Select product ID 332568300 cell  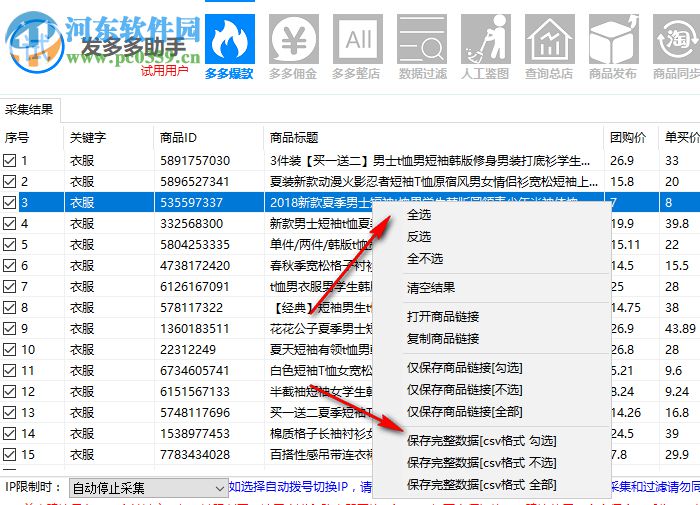[x=191, y=223]
